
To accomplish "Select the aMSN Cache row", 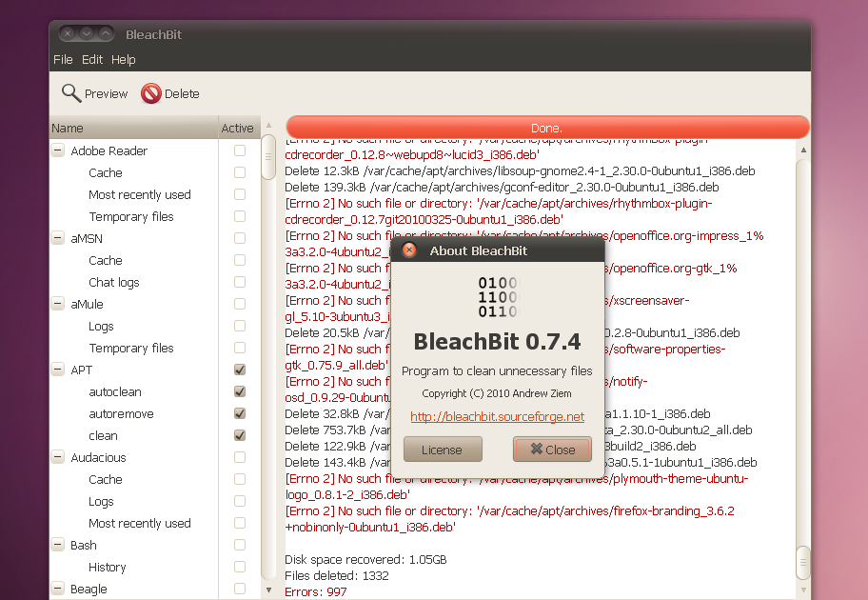I will (155, 260).
